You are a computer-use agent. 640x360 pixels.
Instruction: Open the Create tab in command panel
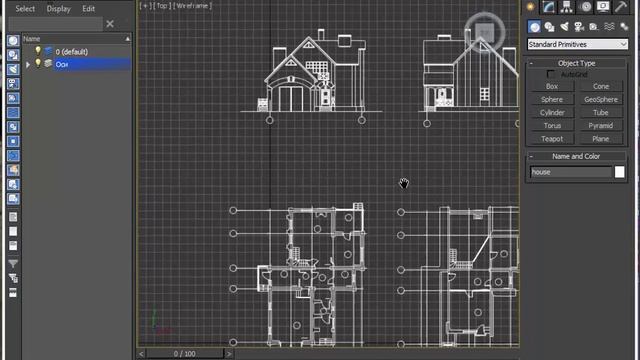pos(530,7)
